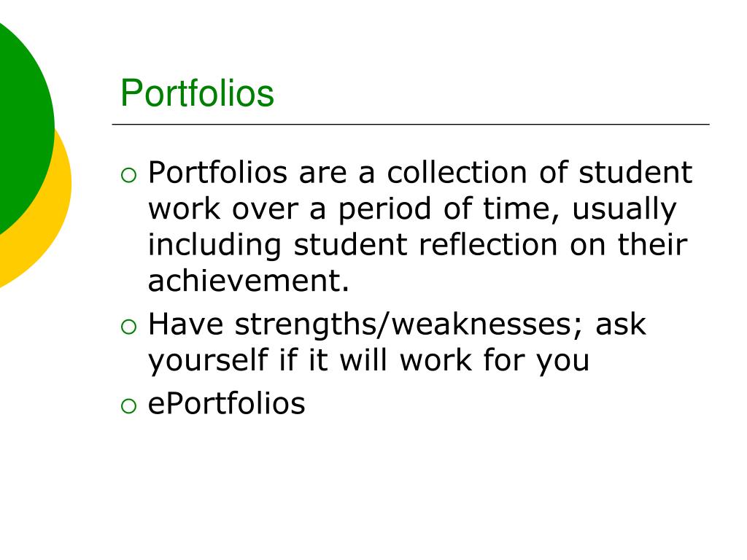
Task: Click the Portfolios slide title
Action: [x=197, y=93]
